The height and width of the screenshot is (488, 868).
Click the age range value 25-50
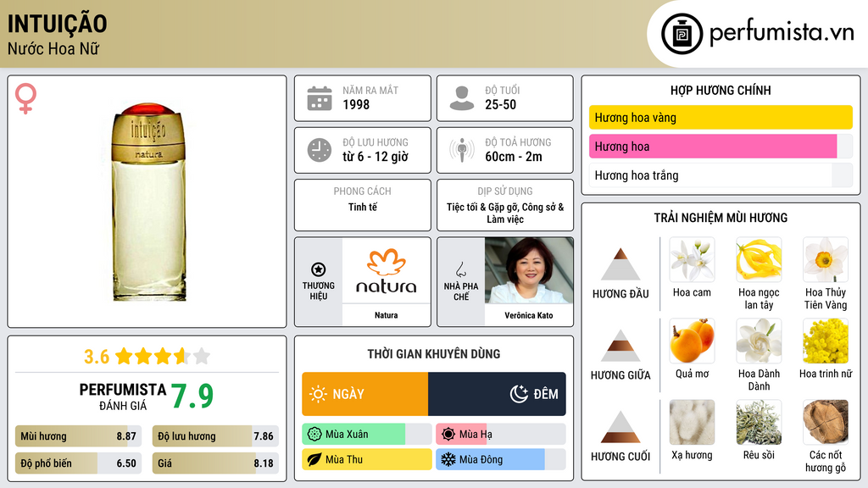pyautogui.click(x=500, y=104)
